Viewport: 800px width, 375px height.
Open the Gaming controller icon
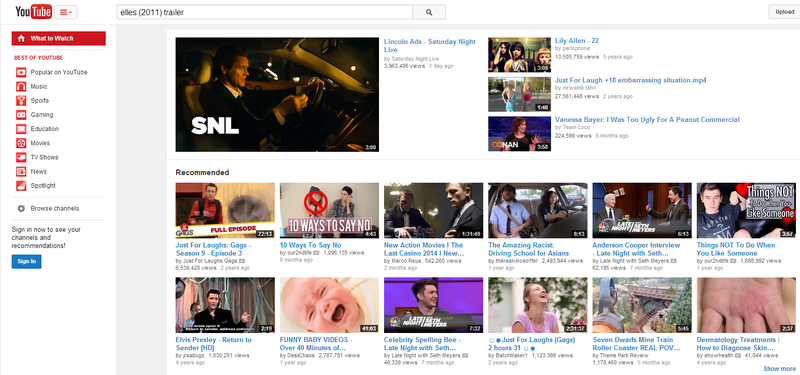click(21, 115)
